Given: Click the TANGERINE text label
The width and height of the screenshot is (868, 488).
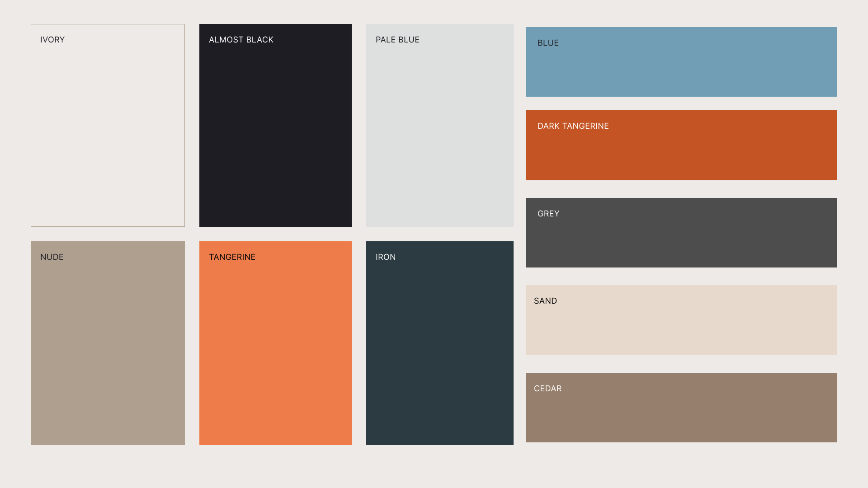Looking at the screenshot, I should (232, 257).
